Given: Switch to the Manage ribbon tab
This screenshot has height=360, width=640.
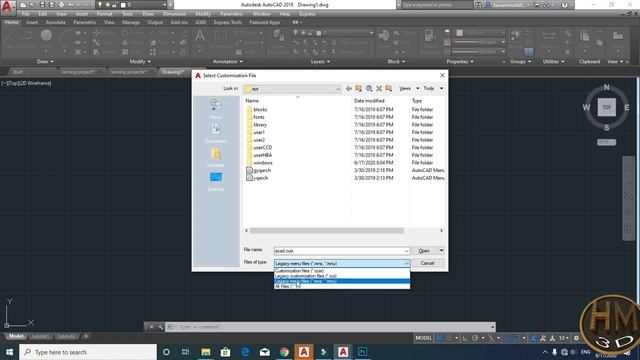Looking at the screenshot, I should click(x=131, y=22).
